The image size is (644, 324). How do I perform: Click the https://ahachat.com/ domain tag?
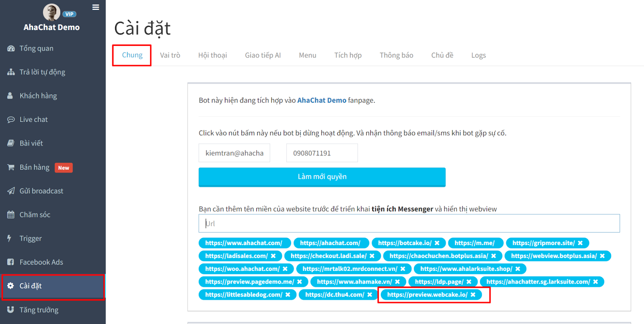tap(331, 243)
